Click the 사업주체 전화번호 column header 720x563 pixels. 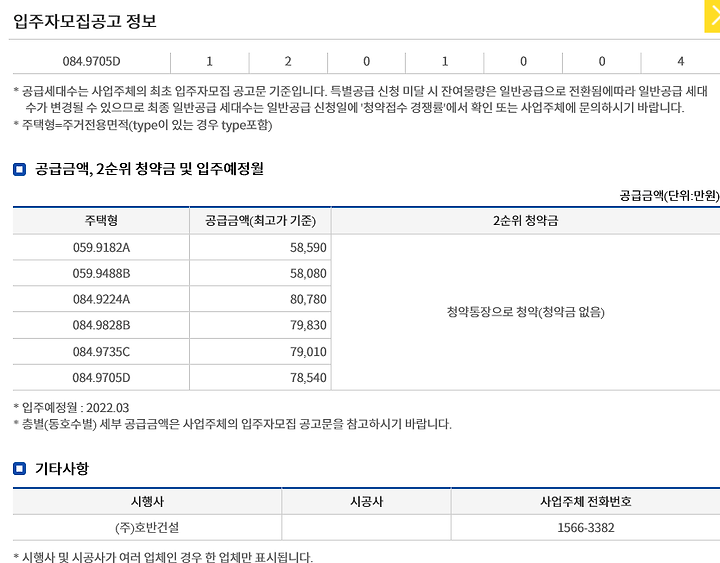585,501
